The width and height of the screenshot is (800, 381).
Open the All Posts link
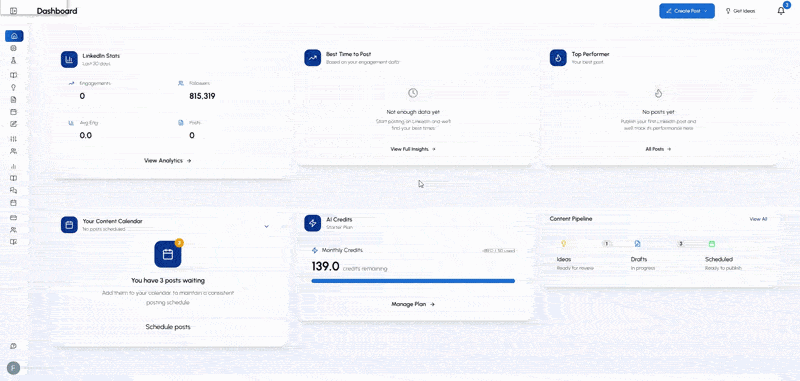click(x=658, y=149)
